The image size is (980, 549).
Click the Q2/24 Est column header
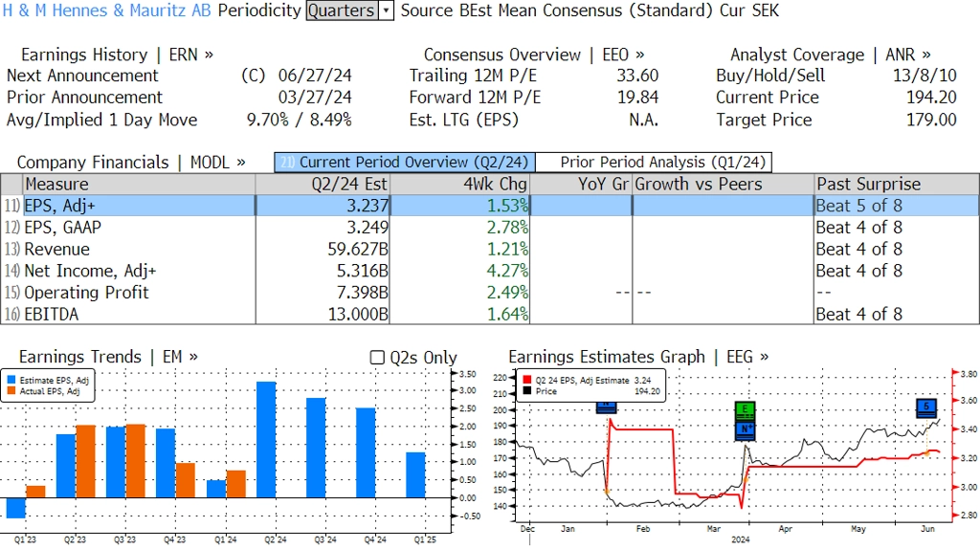tap(323, 185)
